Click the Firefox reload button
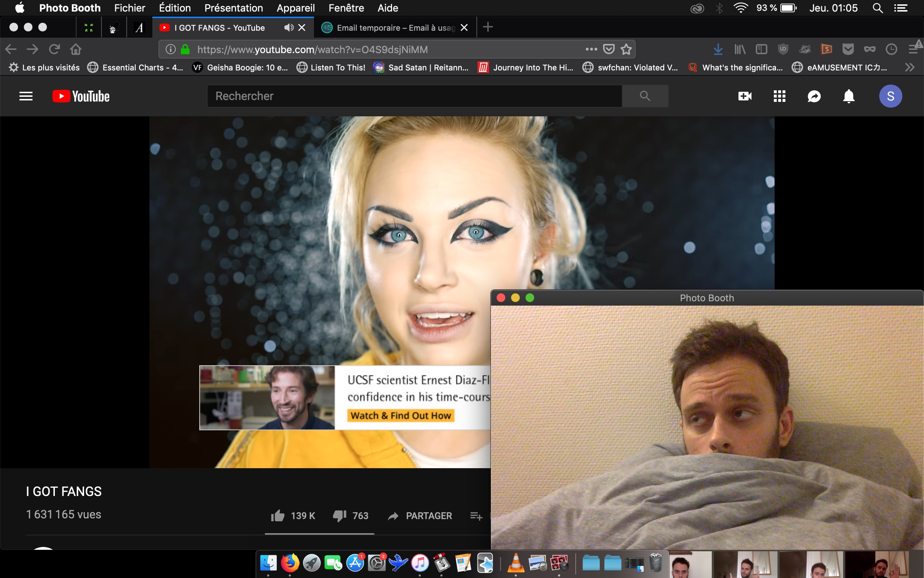Viewport: 924px width, 578px height. pyautogui.click(x=54, y=49)
